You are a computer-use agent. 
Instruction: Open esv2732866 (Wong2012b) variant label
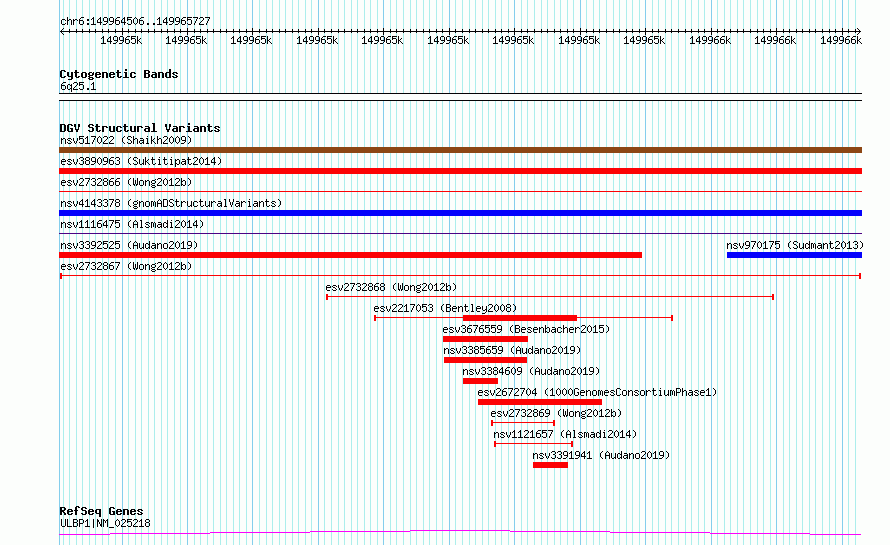[x=126, y=182]
